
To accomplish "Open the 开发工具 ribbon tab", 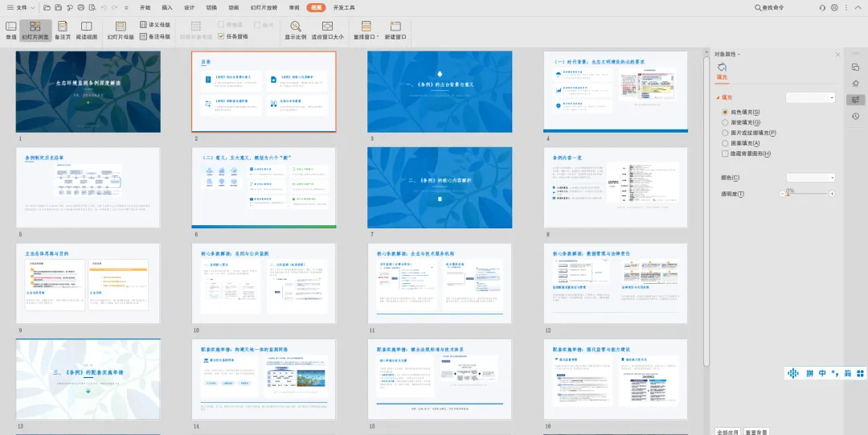I will (x=344, y=8).
